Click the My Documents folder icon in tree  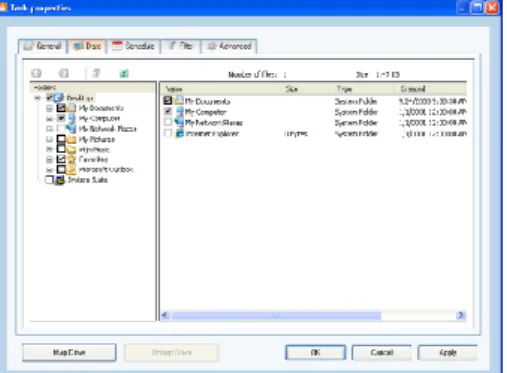[71, 108]
